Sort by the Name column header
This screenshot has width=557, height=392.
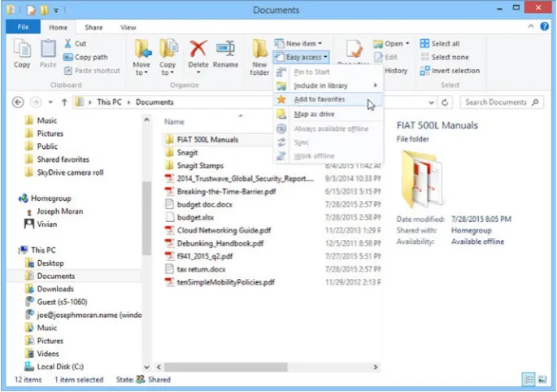click(x=174, y=122)
